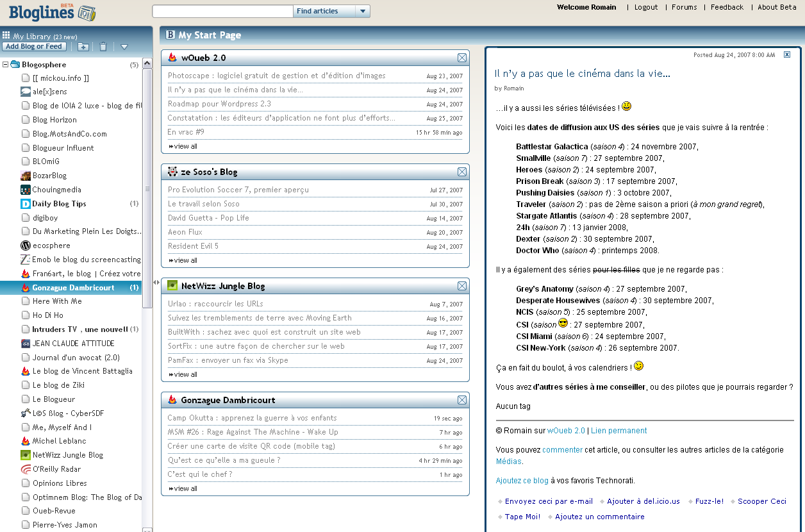Image resolution: width=805 pixels, height=532 pixels.
Task: Click the icon beside ale[x]sens feed
Action: (26, 92)
